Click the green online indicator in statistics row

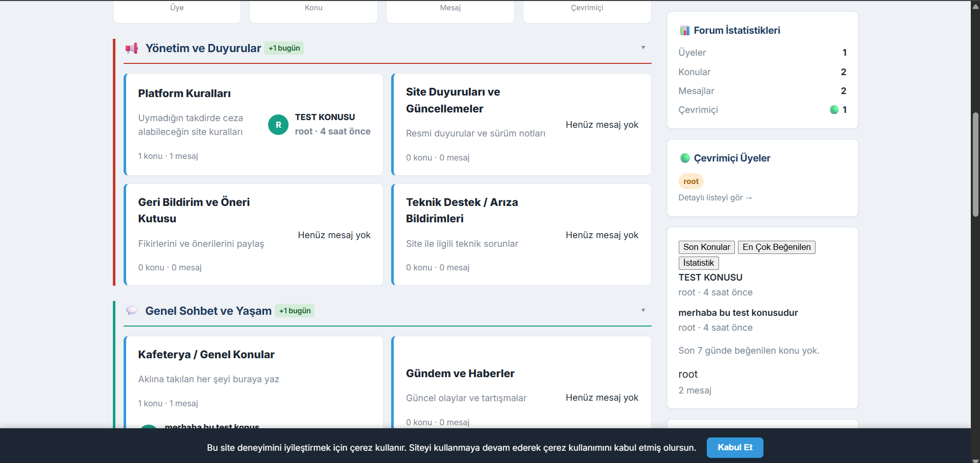(x=834, y=109)
